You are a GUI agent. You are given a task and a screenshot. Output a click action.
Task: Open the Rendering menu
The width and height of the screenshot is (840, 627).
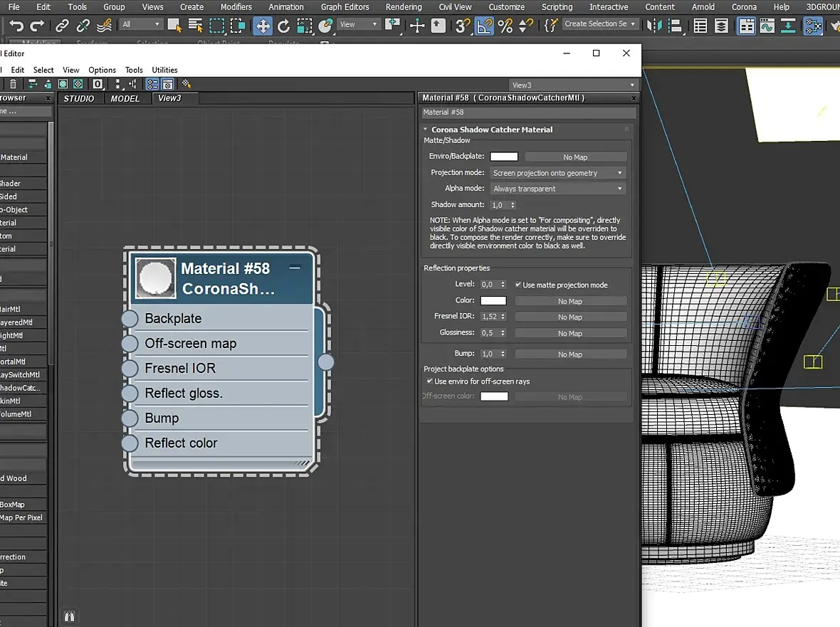[404, 7]
